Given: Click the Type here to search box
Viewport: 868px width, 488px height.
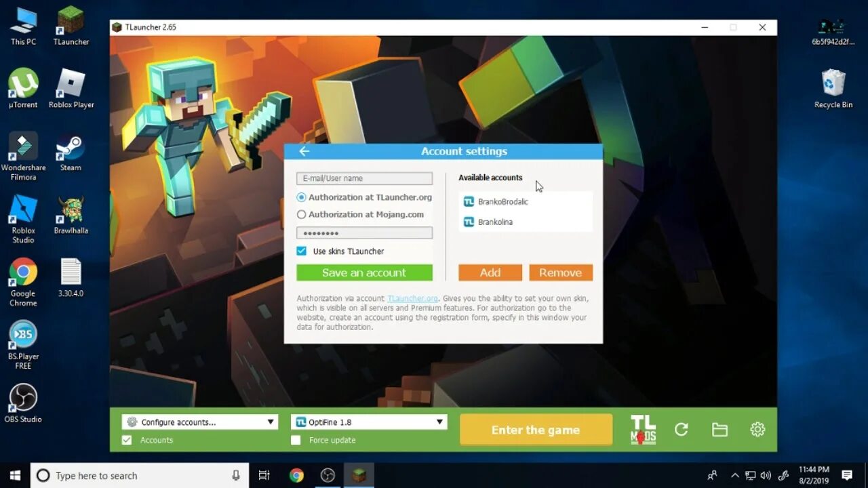Looking at the screenshot, I should point(140,475).
